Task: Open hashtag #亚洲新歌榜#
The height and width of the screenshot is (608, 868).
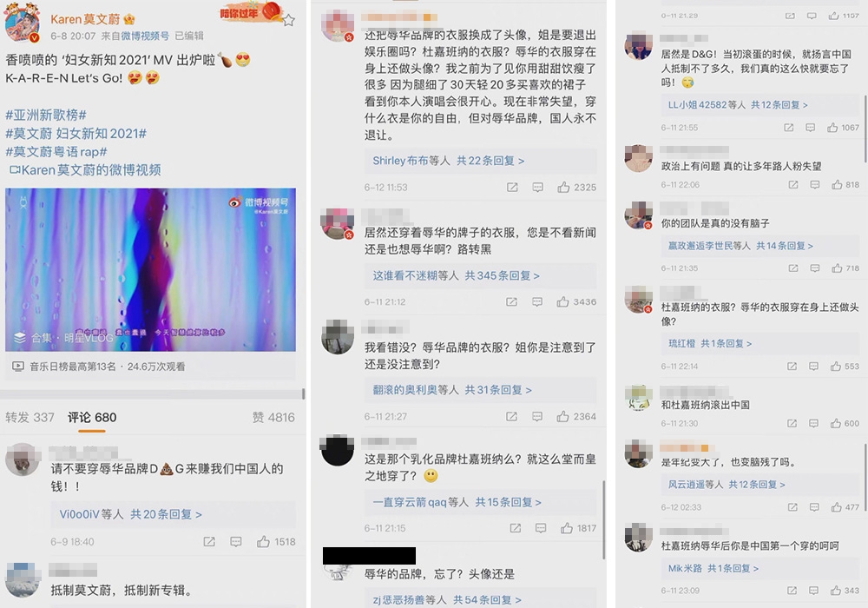Action: (x=46, y=116)
